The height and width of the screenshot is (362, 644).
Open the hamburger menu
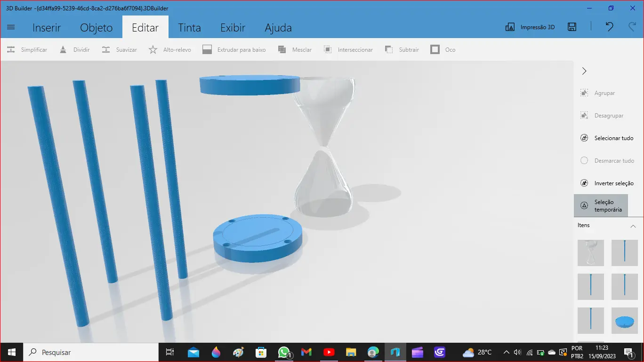pos(11,27)
